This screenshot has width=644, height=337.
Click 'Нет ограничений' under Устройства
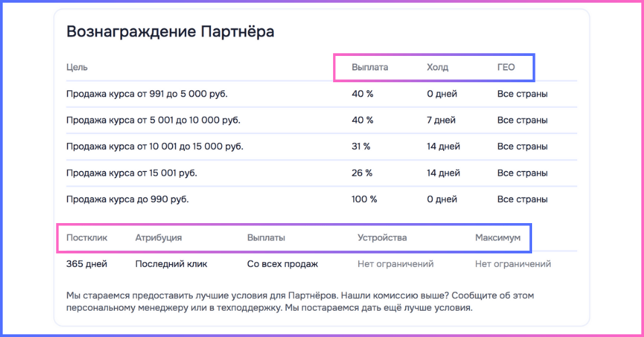pyautogui.click(x=396, y=264)
